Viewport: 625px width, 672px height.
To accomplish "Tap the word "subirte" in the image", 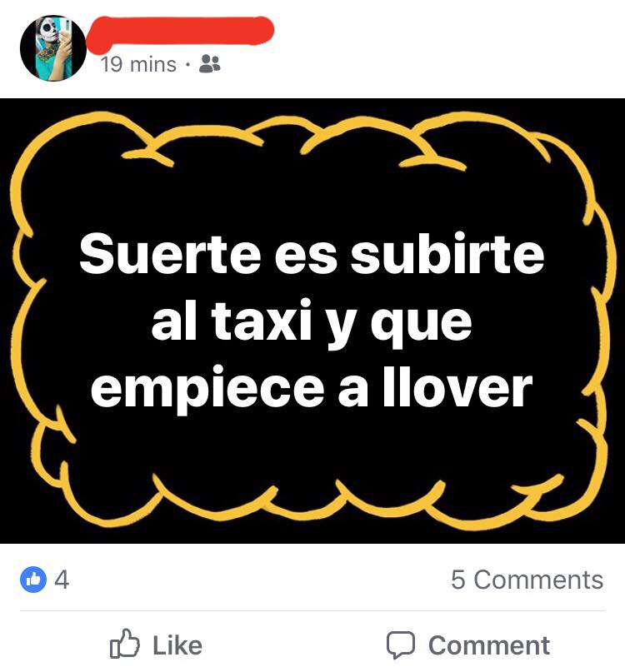I will tap(447, 253).
